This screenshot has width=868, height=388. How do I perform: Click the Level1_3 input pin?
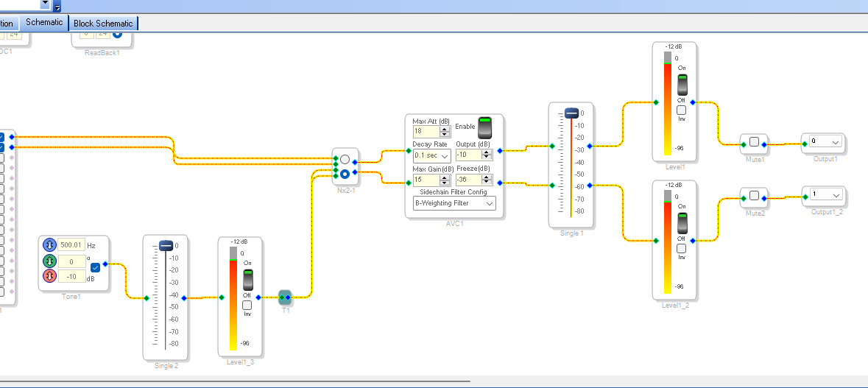click(222, 297)
